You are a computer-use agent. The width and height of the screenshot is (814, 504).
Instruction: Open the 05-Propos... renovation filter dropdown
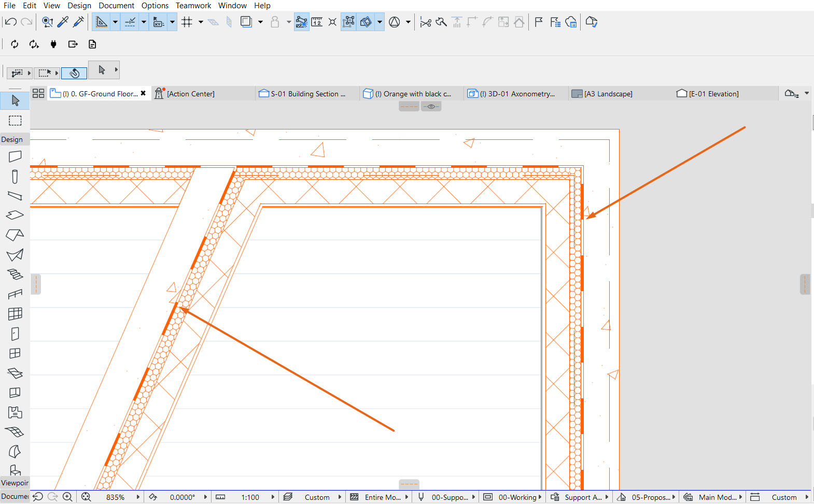pos(673,497)
